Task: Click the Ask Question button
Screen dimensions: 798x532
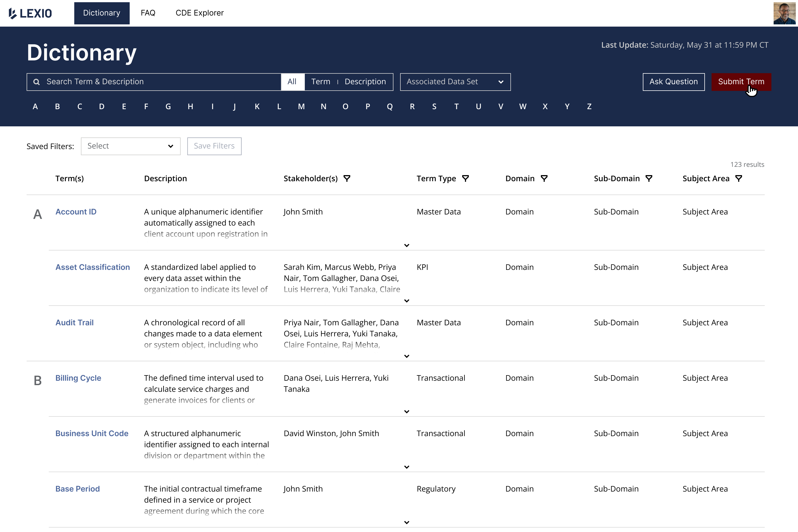Action: (x=674, y=82)
